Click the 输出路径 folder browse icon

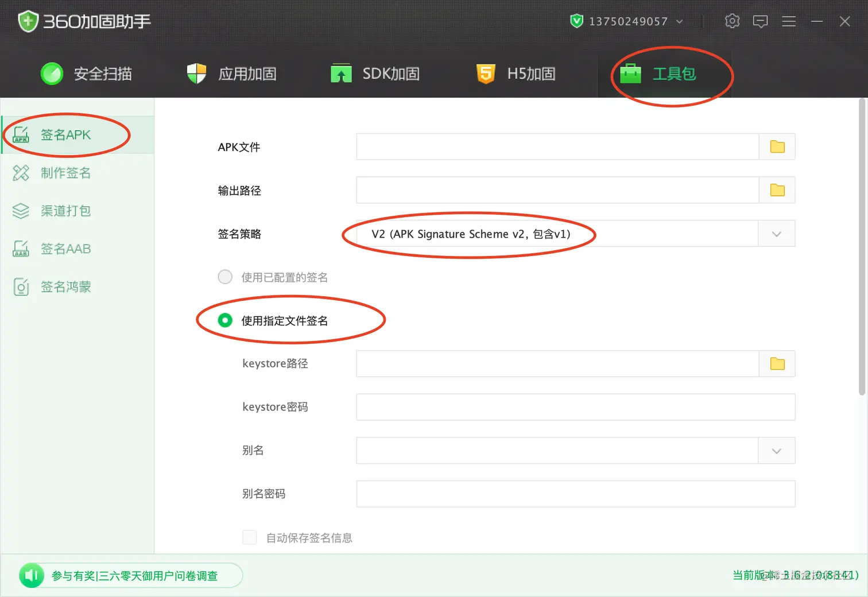pyautogui.click(x=777, y=190)
